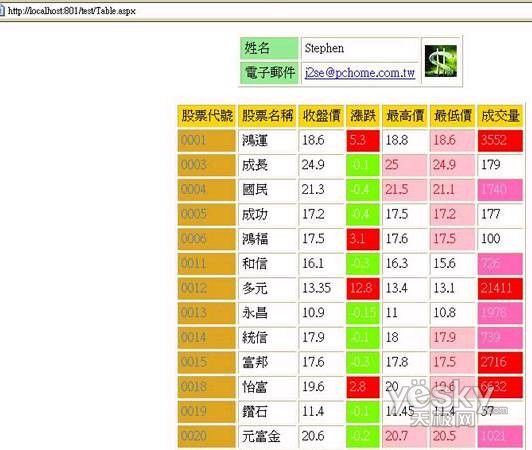Click lowest price 20.5
This screenshot has width=532, height=450.
click(x=444, y=436)
